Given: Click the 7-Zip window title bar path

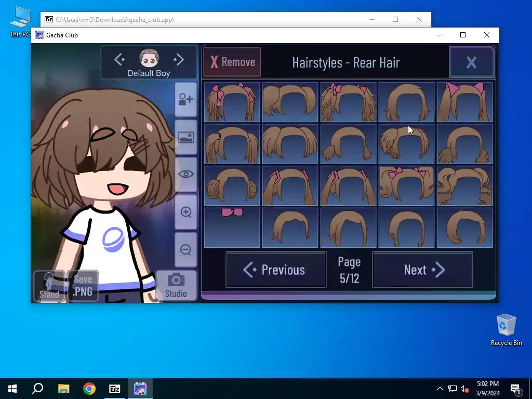Looking at the screenshot, I should pyautogui.click(x=115, y=20).
